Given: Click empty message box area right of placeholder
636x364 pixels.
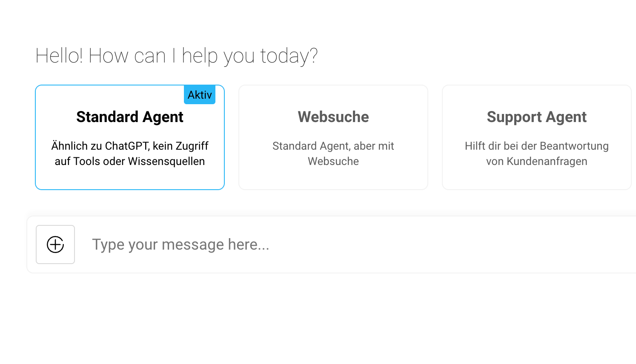Looking at the screenshot, I should tap(447, 245).
